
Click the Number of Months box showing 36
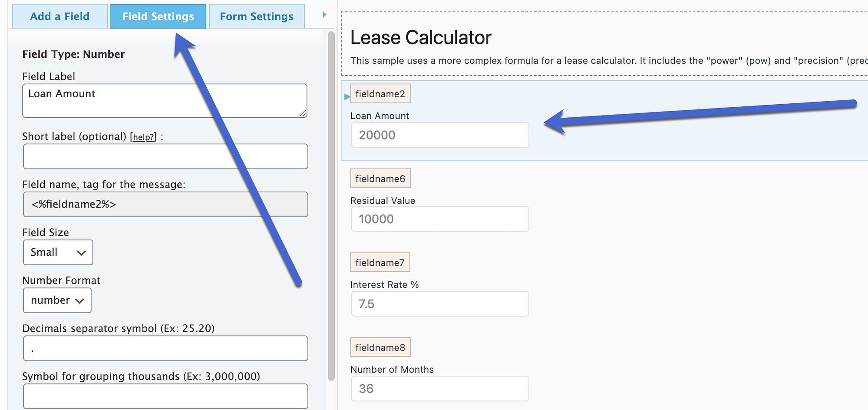tap(439, 388)
